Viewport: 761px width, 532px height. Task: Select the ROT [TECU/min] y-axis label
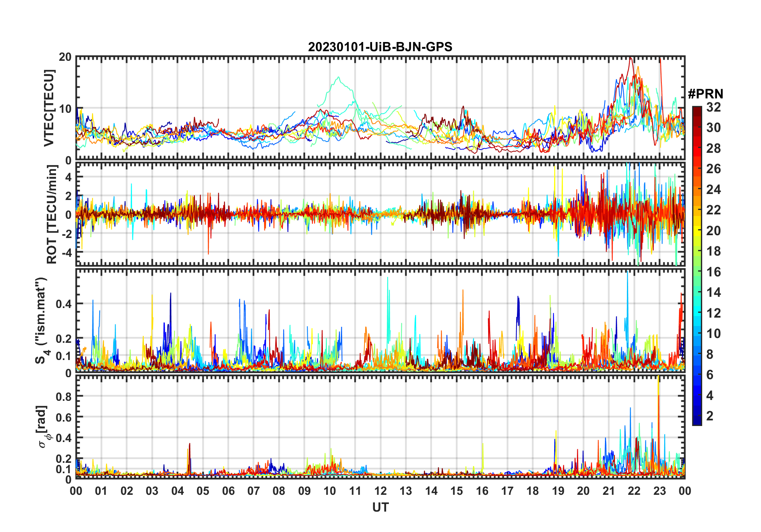pyautogui.click(x=52, y=214)
